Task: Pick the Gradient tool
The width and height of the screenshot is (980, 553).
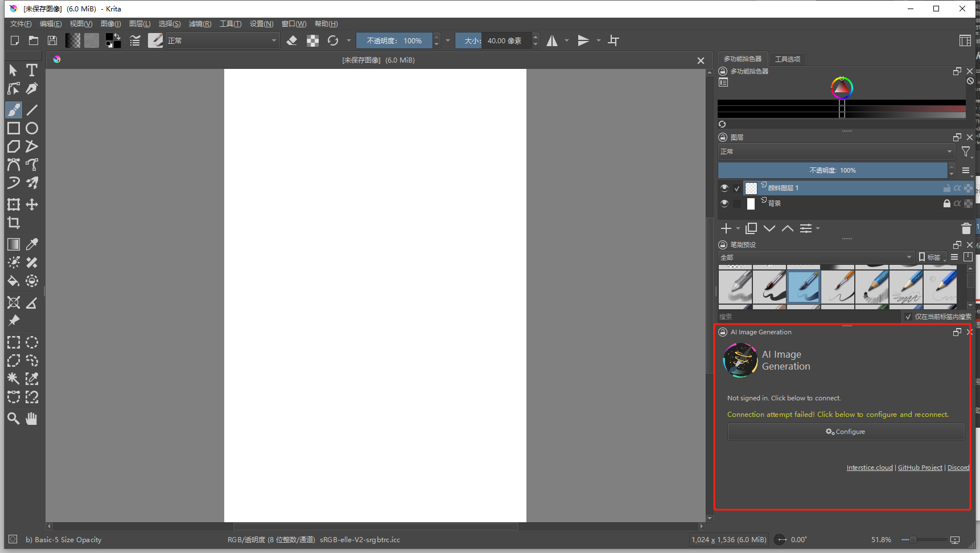Action: click(x=14, y=244)
